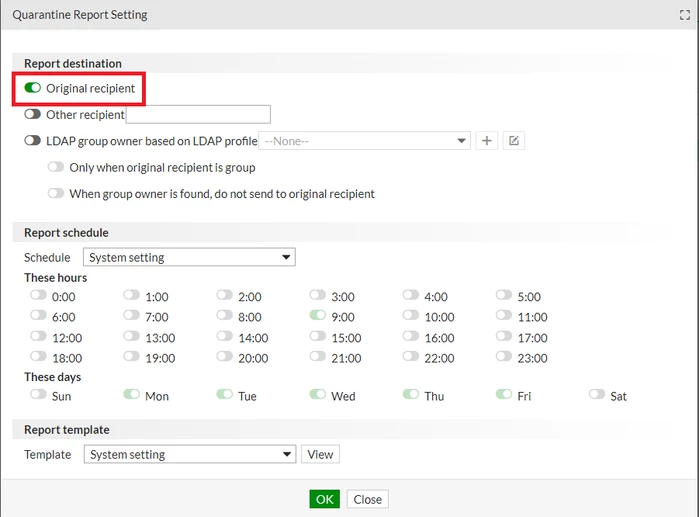The width and height of the screenshot is (699, 517).
Task: Click the Report destination section header
Action: pyautogui.click(x=73, y=63)
